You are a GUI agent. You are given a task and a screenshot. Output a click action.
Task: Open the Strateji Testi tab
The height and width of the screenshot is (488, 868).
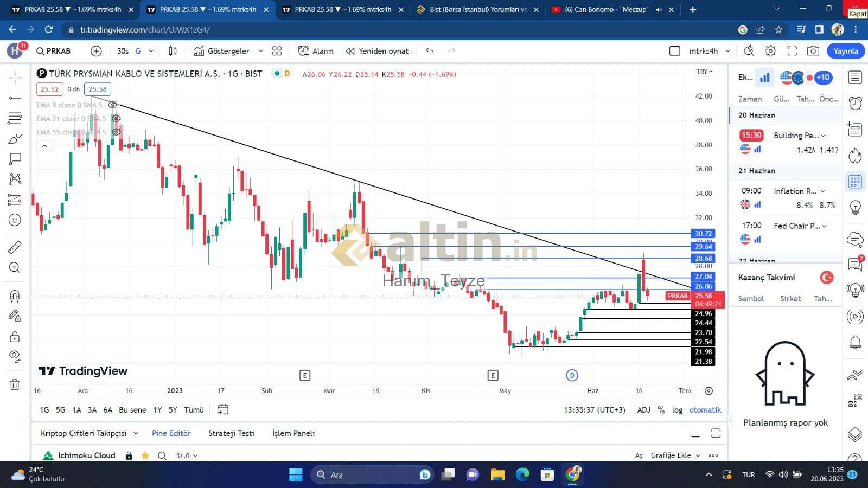tap(231, 433)
